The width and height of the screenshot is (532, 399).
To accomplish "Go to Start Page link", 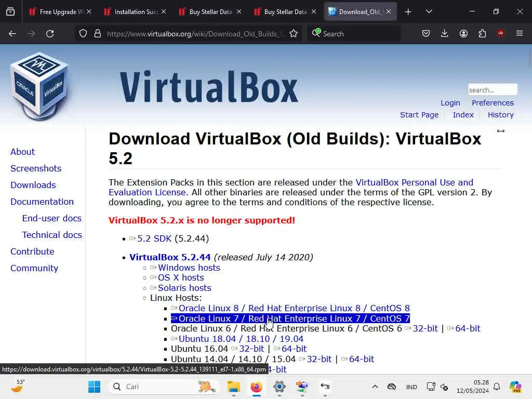I will tap(419, 115).
